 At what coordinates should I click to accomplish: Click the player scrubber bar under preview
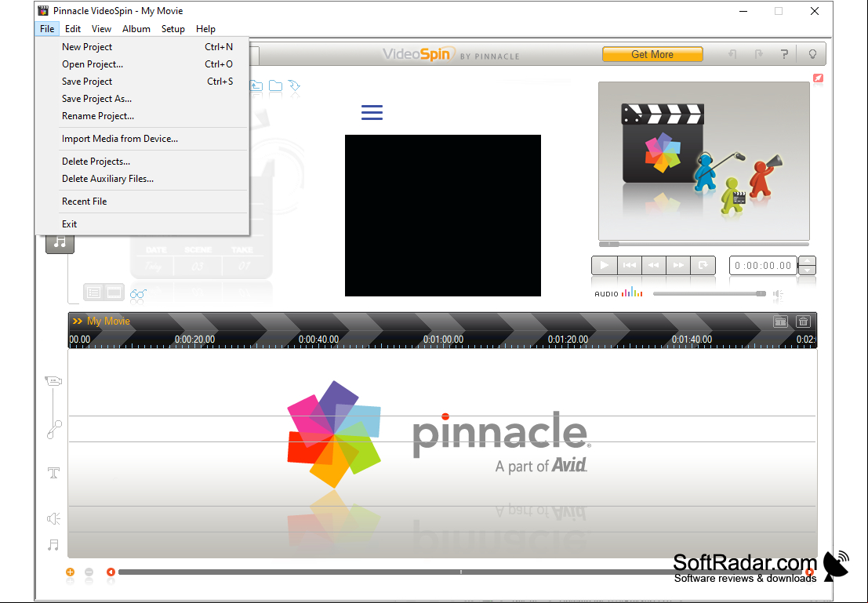pos(704,244)
